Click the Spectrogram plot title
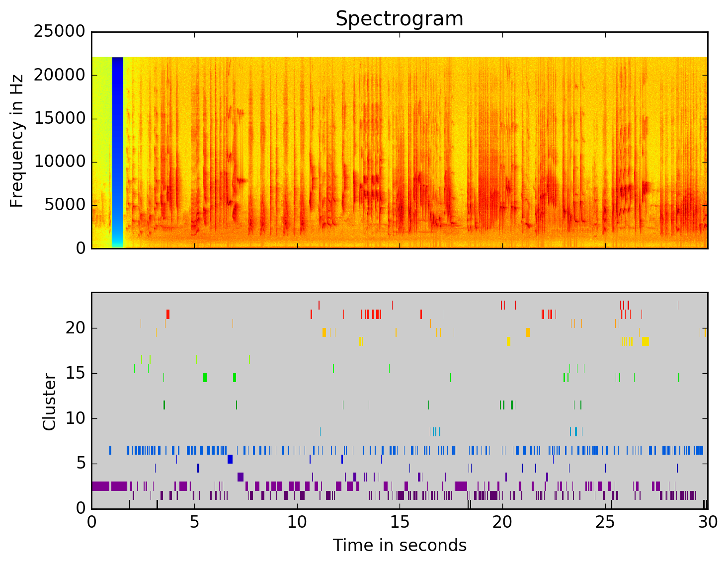The image size is (728, 564). (399, 19)
